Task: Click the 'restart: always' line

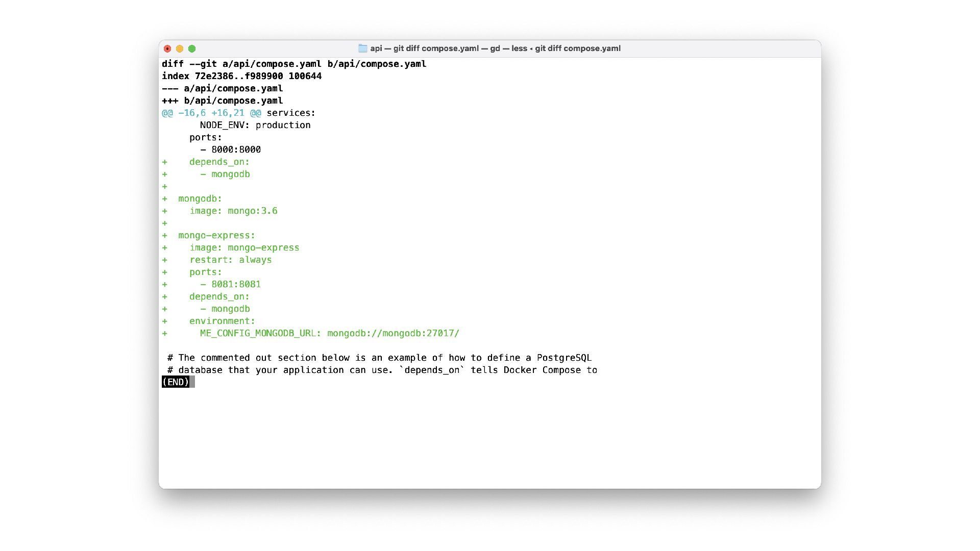Action: point(231,260)
